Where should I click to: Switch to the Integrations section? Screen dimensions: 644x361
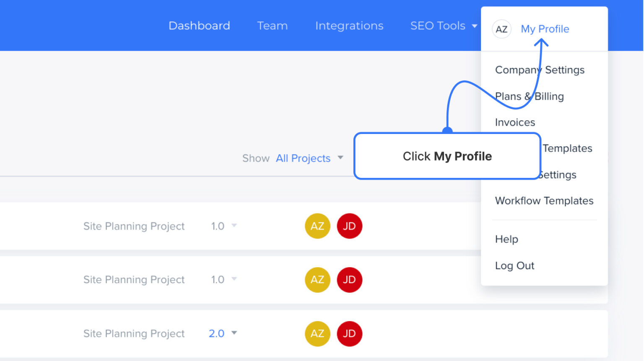349,26
